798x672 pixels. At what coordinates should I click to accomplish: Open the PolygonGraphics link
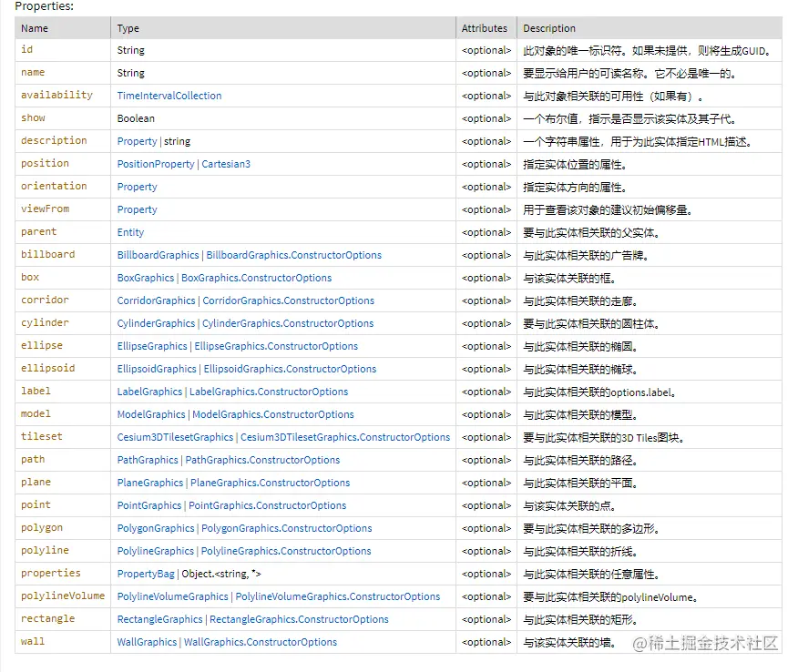tap(156, 528)
